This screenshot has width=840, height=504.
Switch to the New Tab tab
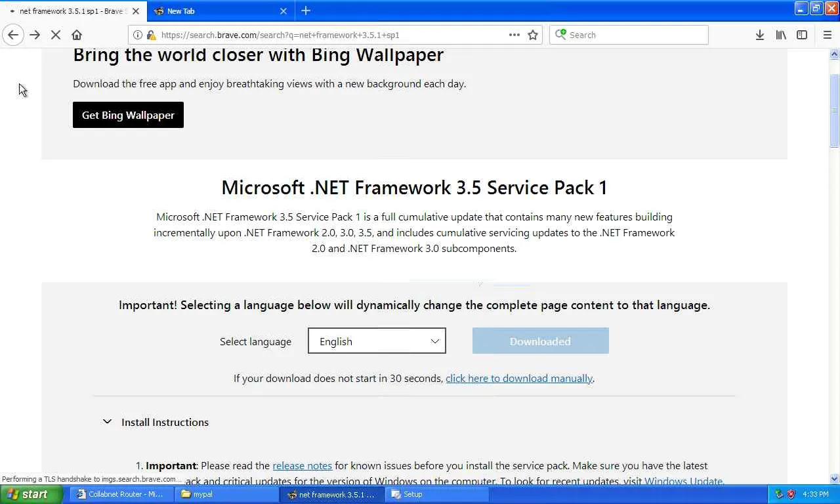click(217, 10)
